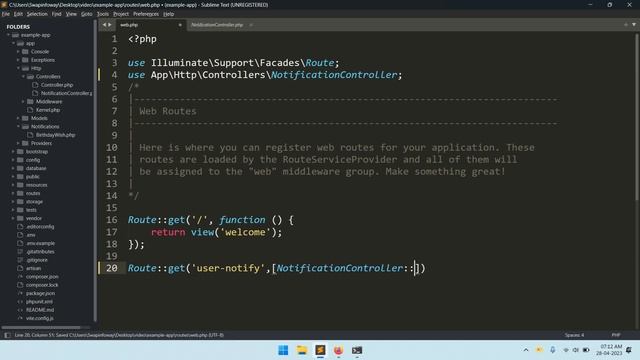The height and width of the screenshot is (360, 640).
Task: Open the .gitattributes file
Action: point(40,251)
